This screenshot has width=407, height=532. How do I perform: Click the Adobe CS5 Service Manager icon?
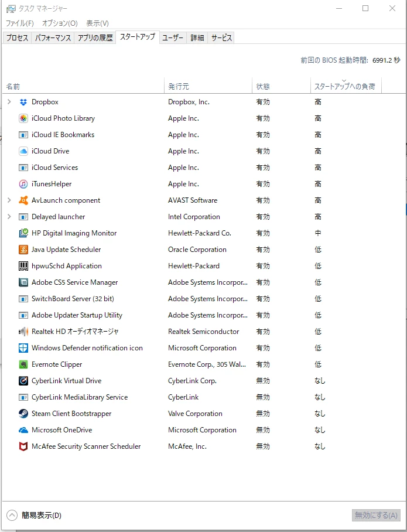click(x=23, y=282)
